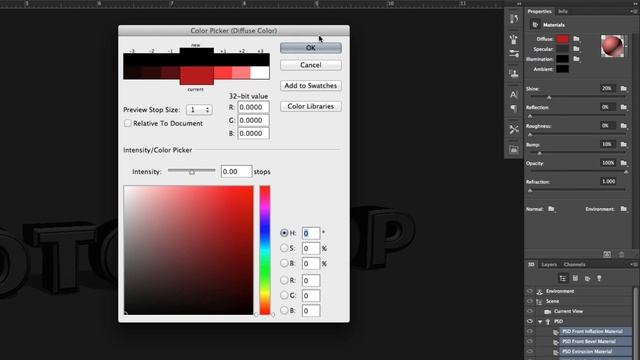Image resolution: width=640 pixels, height=360 pixels.
Task: Click OK in the Color Picker dialog
Action: click(311, 48)
